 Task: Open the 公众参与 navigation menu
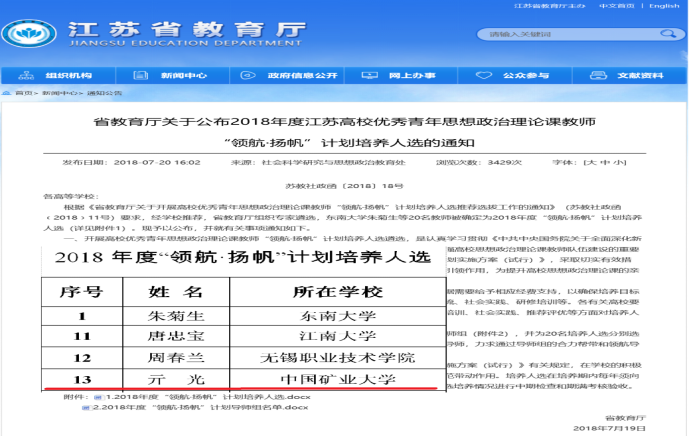click(x=515, y=76)
